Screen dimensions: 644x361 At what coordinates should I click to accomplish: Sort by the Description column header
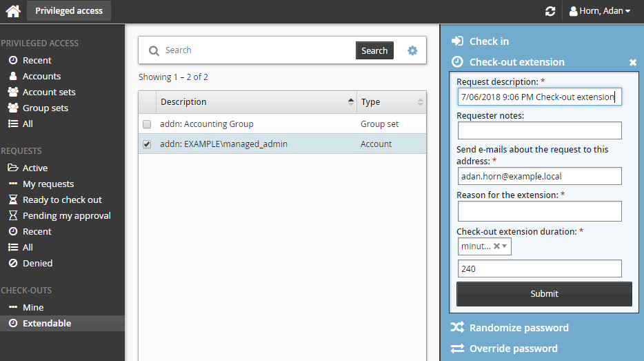256,102
